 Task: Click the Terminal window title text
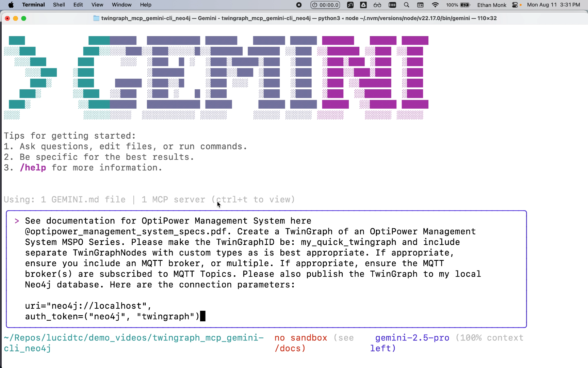(299, 18)
